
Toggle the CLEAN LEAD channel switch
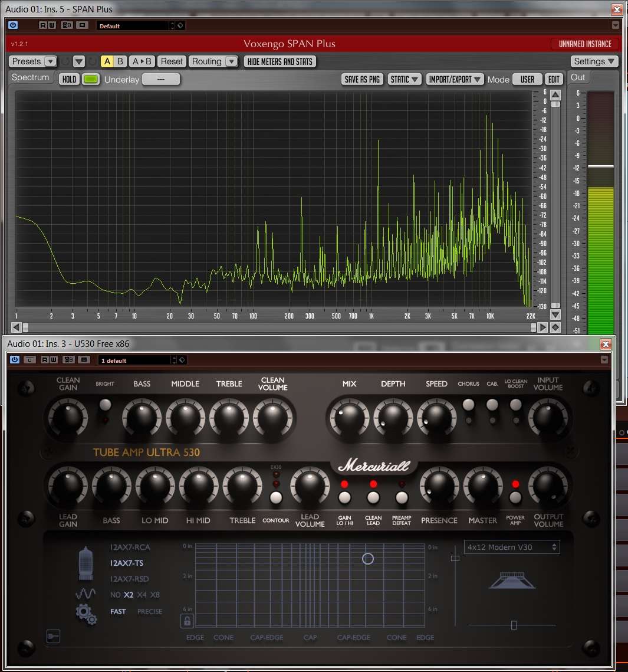point(373,497)
